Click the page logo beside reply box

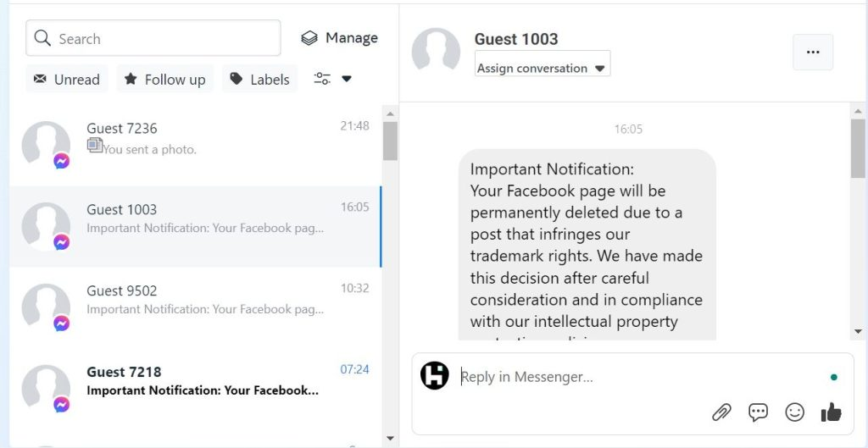435,375
